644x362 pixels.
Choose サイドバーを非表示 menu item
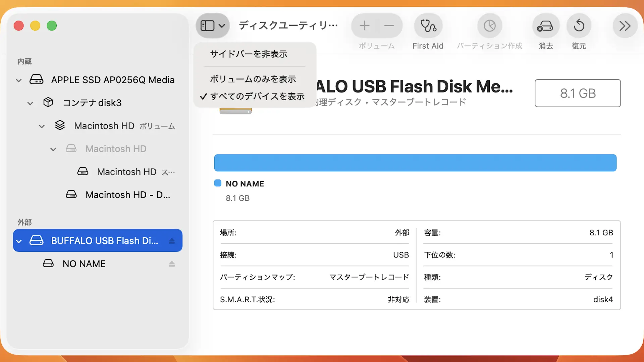click(x=249, y=54)
